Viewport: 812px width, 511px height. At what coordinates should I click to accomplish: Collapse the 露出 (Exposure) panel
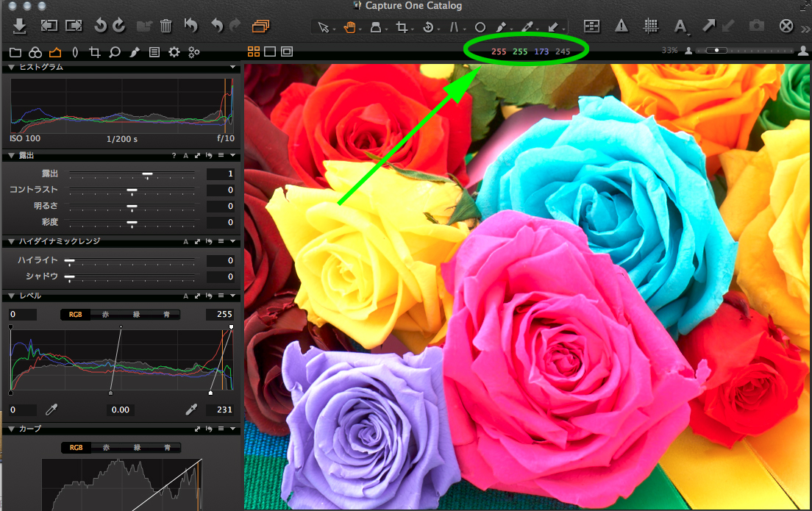coord(11,156)
